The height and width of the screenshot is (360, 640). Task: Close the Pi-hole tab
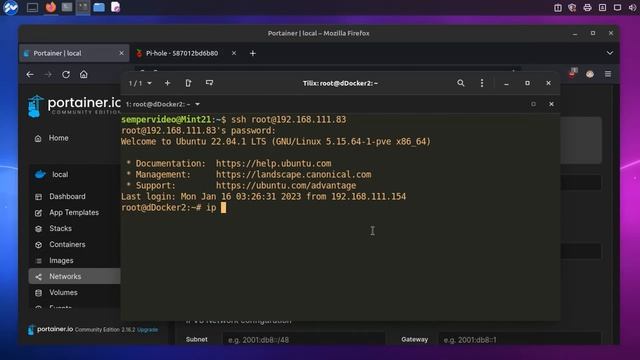234,53
